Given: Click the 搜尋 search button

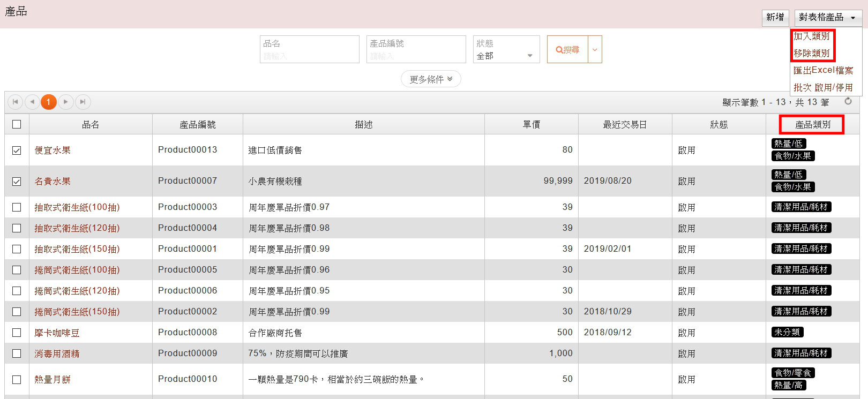Looking at the screenshot, I should click(567, 49).
